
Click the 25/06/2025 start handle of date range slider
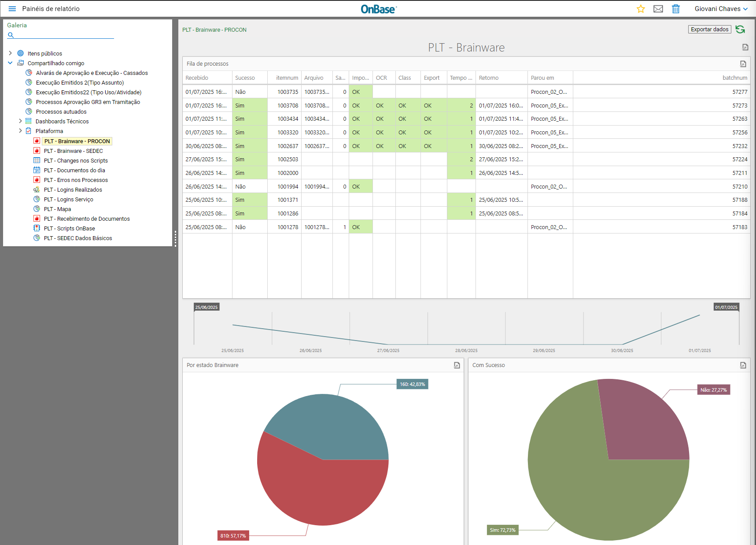click(207, 307)
